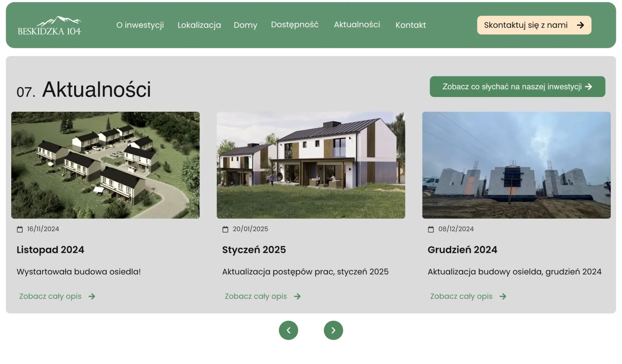Open the Styczeń 2025 house render image
The height and width of the screenshot is (364, 622).
(x=311, y=165)
